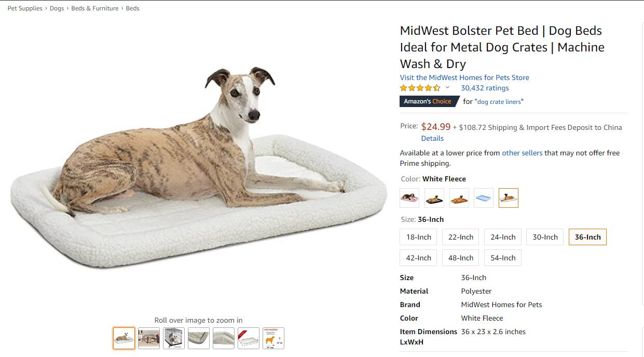
Task: Click the star rating icons
Action: [x=420, y=88]
